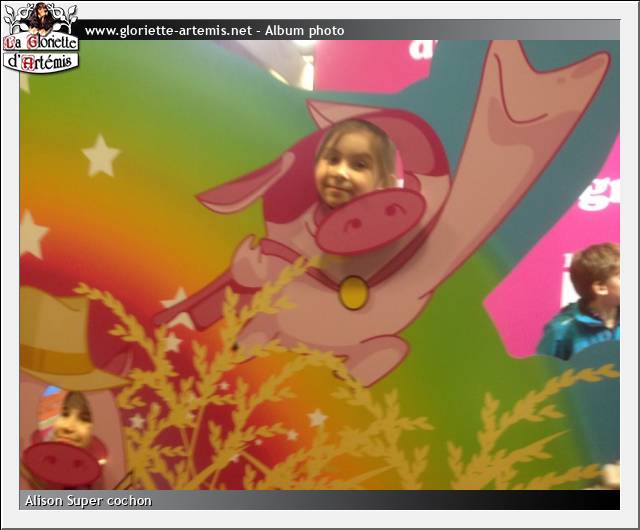The image size is (640, 530).
Task: Click the large pink pig snout in center
Action: (369, 222)
